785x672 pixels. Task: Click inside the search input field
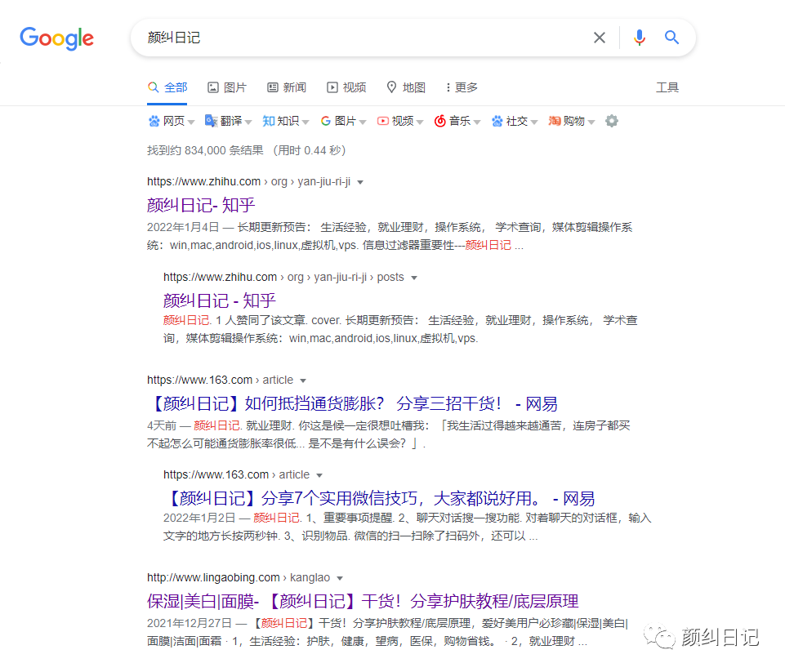pos(365,38)
